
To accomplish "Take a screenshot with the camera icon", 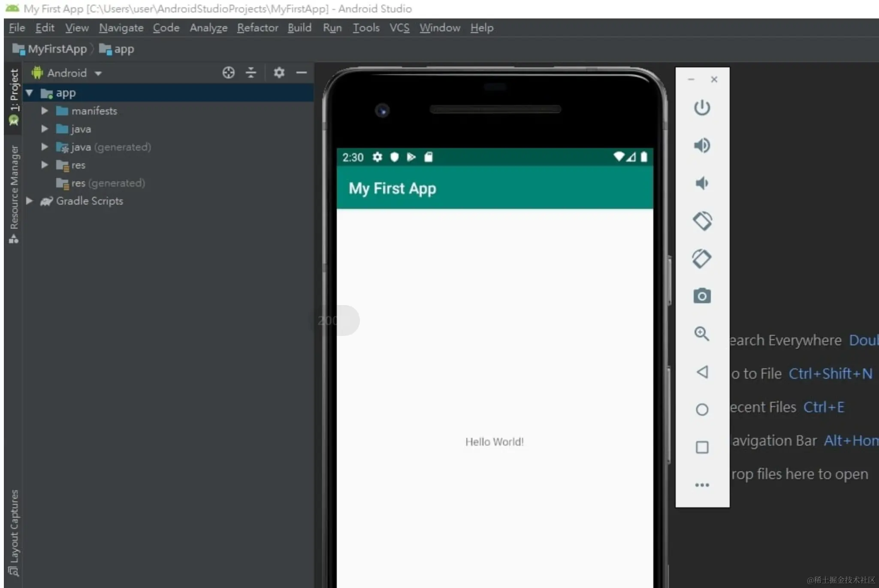I will pos(702,296).
